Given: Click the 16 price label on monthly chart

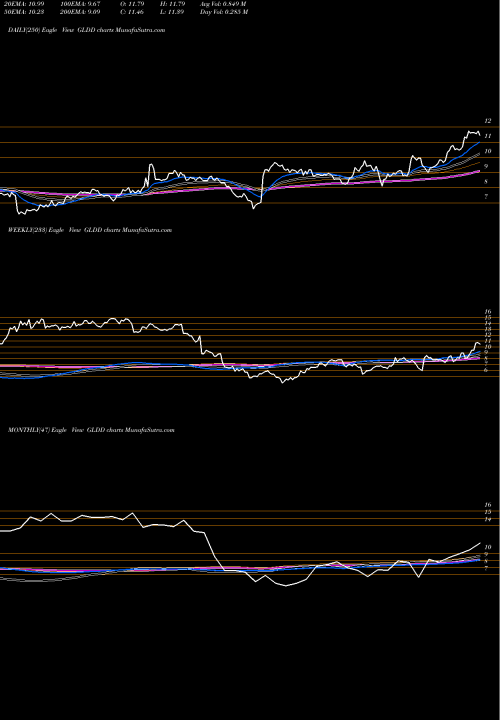Looking at the screenshot, I should 488,505.
